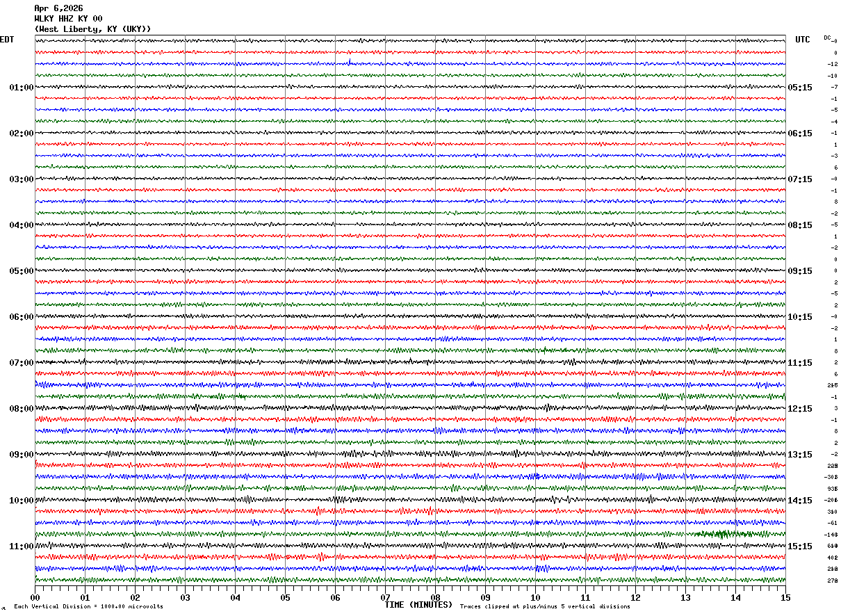This screenshot has height=616, width=841.
Task: Click the 10:00 EDT time label
Action: pyautogui.click(x=21, y=501)
